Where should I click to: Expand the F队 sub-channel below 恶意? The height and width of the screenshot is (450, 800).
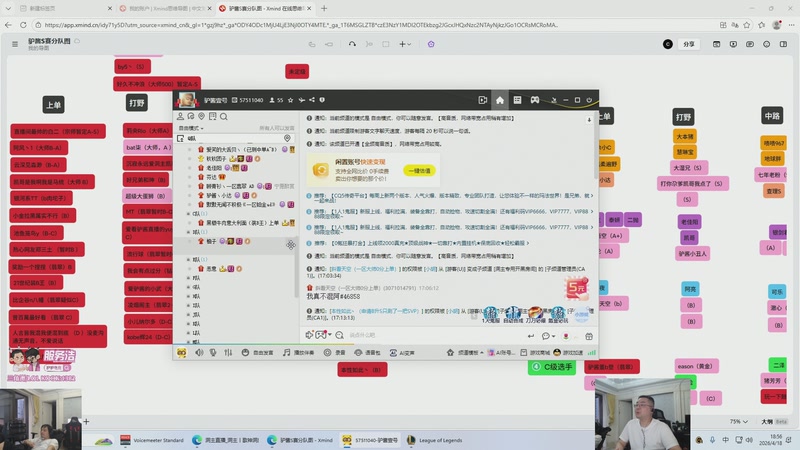tap(188, 278)
